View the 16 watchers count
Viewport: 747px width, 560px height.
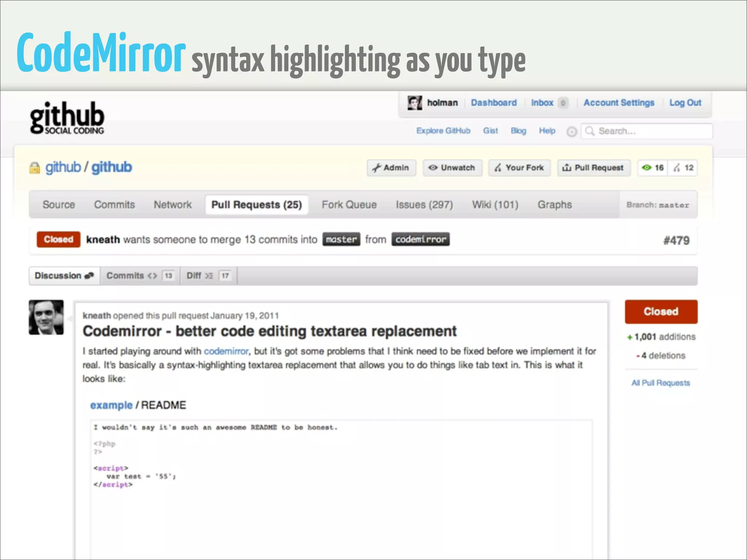(x=653, y=168)
